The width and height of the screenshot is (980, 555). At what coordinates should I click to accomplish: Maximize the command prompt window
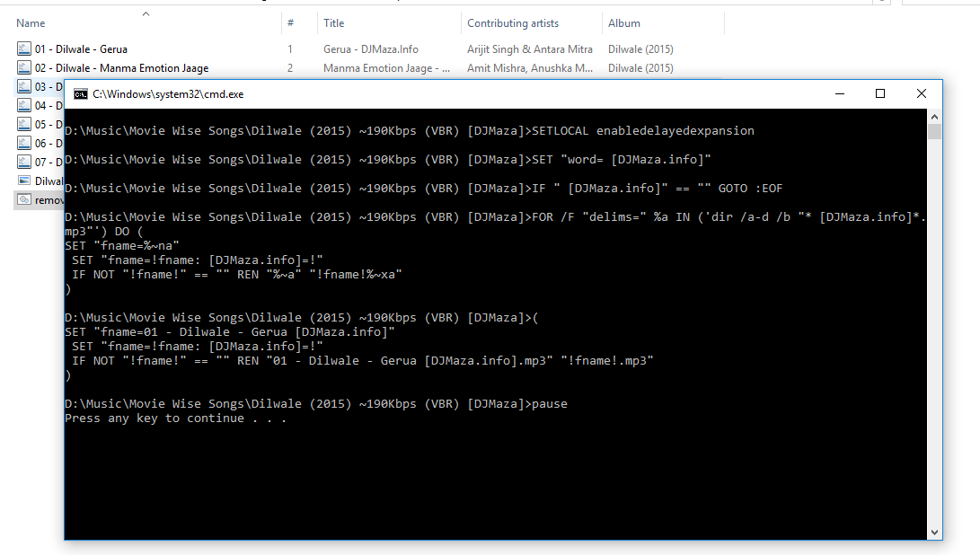click(880, 93)
